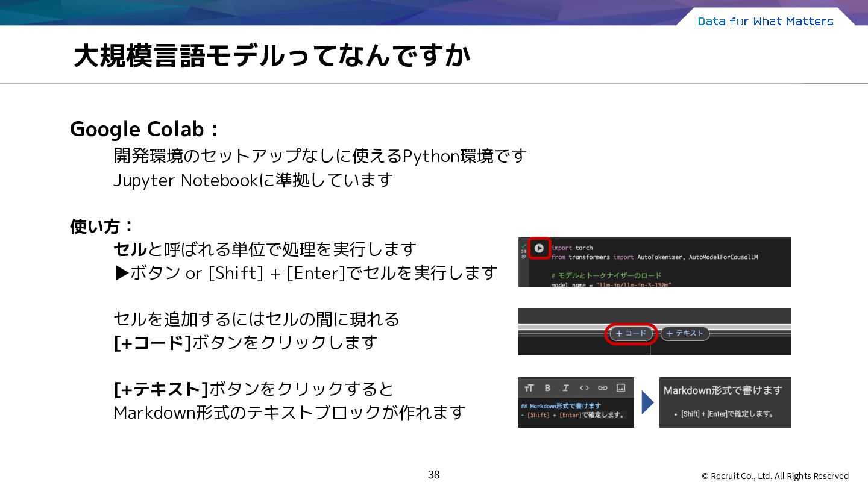Add a code cell with +コード
868x488 pixels.
[631, 333]
